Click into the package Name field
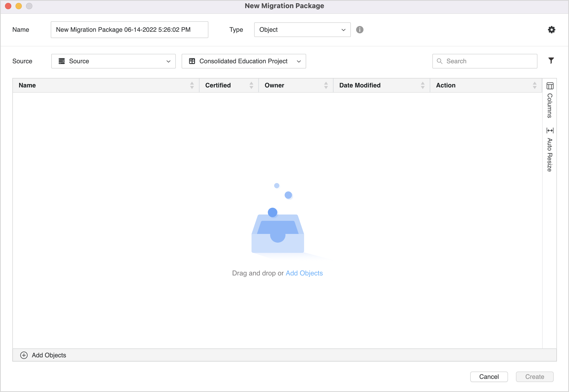The height and width of the screenshot is (392, 569). pos(129,30)
